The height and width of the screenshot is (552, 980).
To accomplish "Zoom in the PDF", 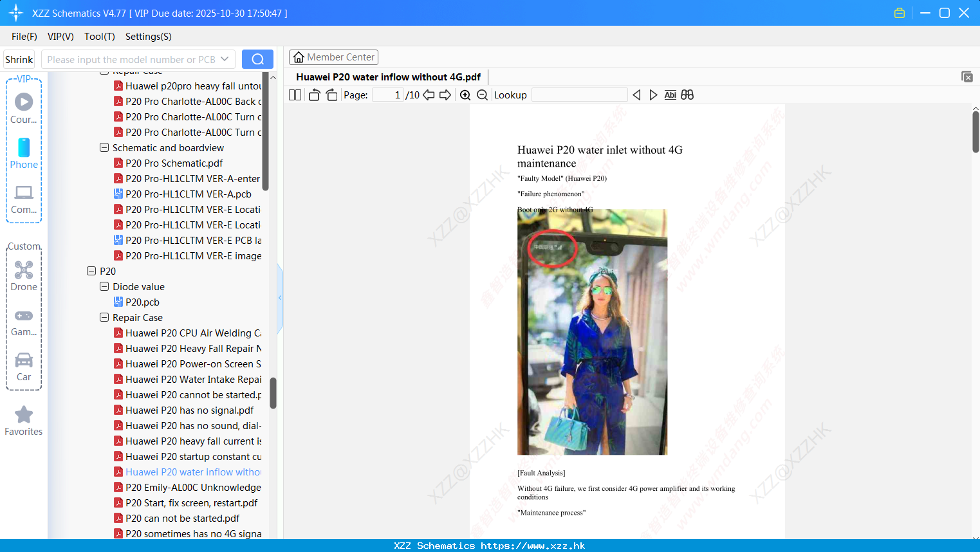I will 465,95.
